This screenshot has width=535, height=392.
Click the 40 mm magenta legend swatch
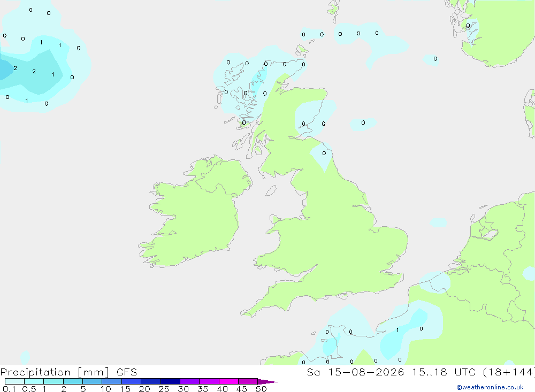coord(228,381)
